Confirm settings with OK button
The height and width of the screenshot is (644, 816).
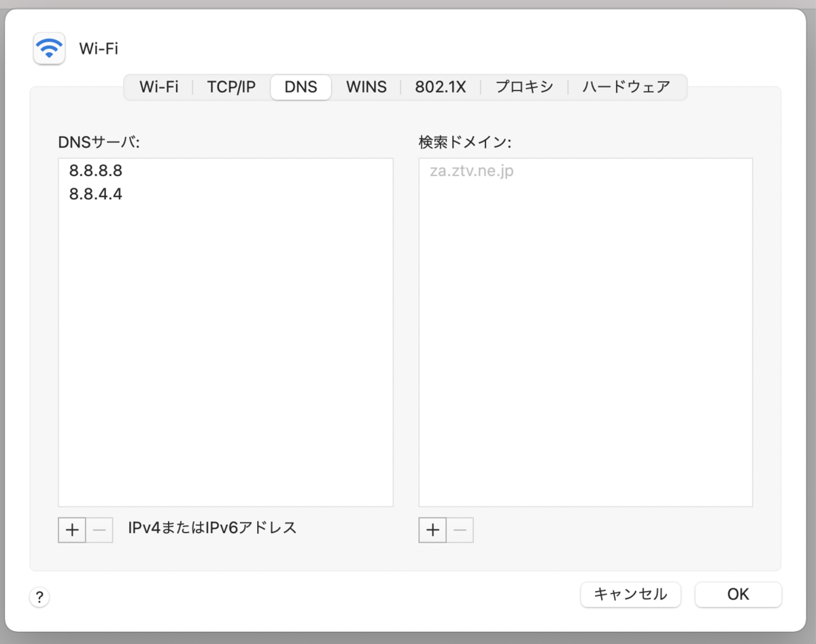738,594
